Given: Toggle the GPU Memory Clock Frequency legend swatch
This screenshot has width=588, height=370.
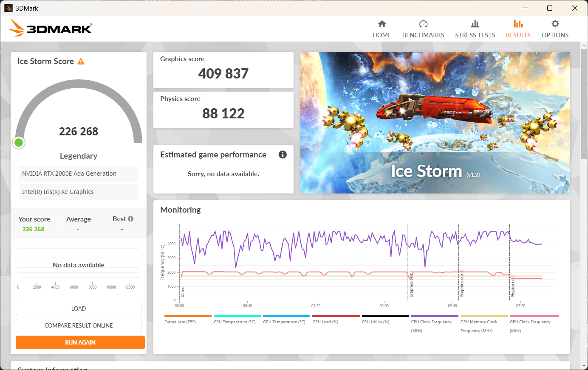Looking at the screenshot, I should pos(484,316).
